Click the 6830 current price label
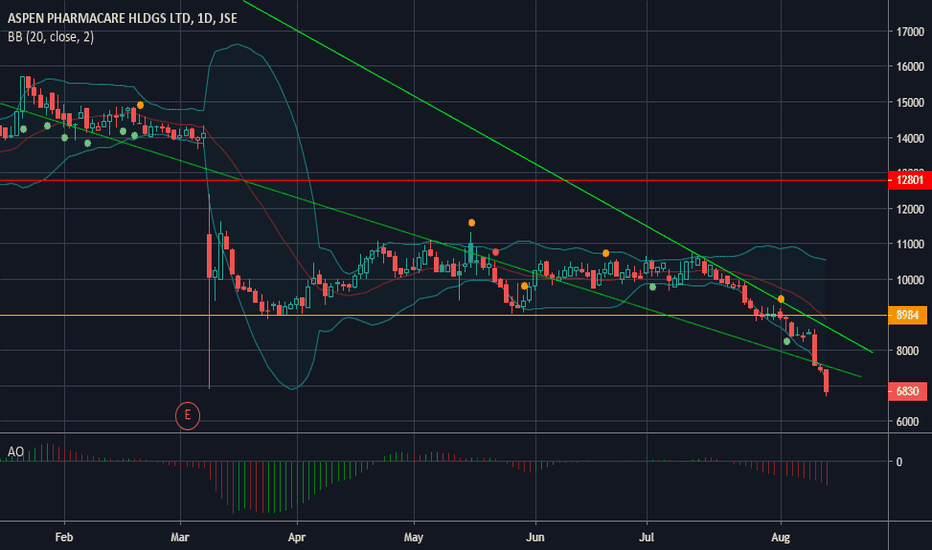The height and width of the screenshot is (550, 932). (x=907, y=391)
